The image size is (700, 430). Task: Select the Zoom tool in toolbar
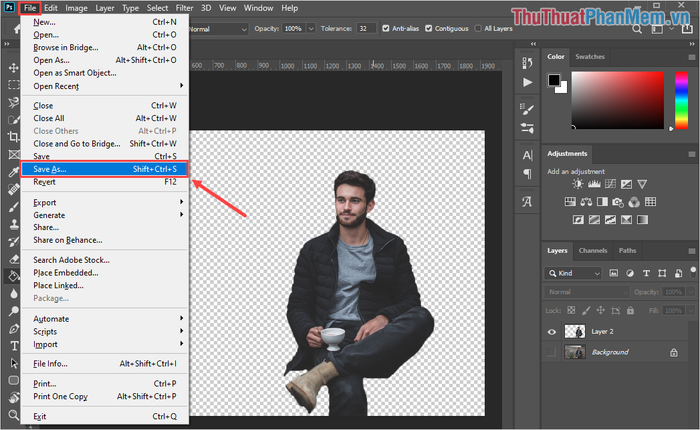click(13, 415)
